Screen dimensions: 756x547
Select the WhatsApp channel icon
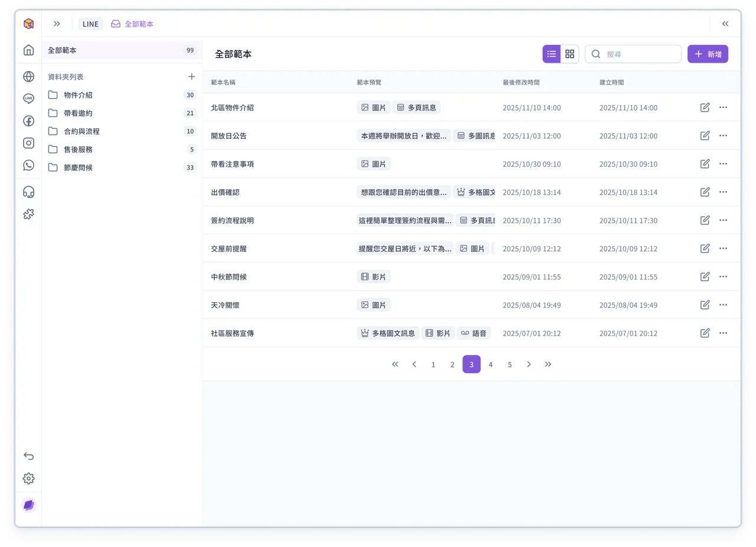(x=28, y=165)
